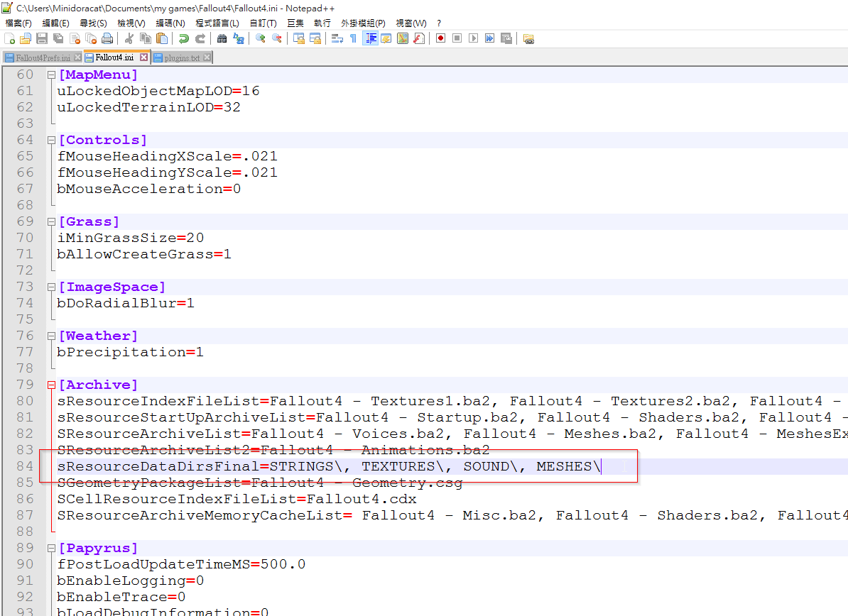Open the 執行 menu
The width and height of the screenshot is (848, 616).
[x=322, y=23]
